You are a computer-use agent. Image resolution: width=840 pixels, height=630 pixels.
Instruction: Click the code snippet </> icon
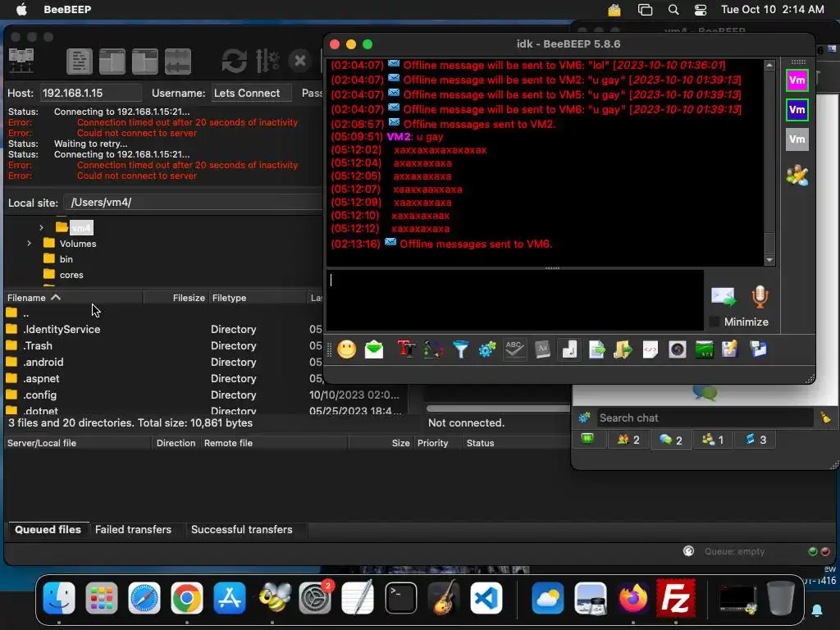[x=650, y=349]
